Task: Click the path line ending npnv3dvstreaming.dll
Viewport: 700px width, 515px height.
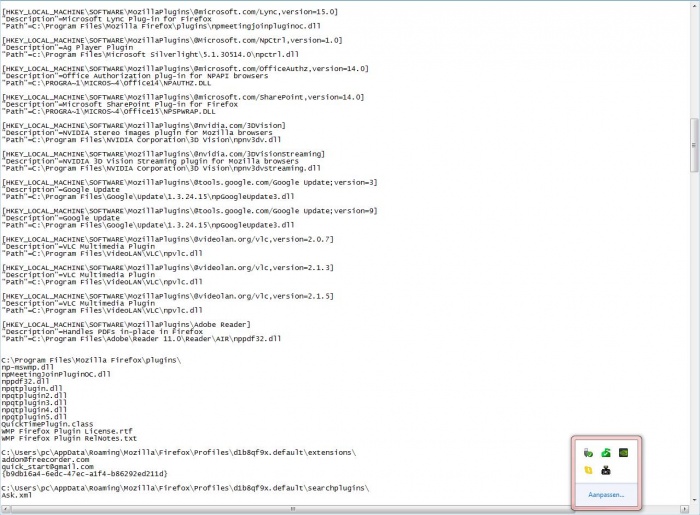Action: [161, 168]
